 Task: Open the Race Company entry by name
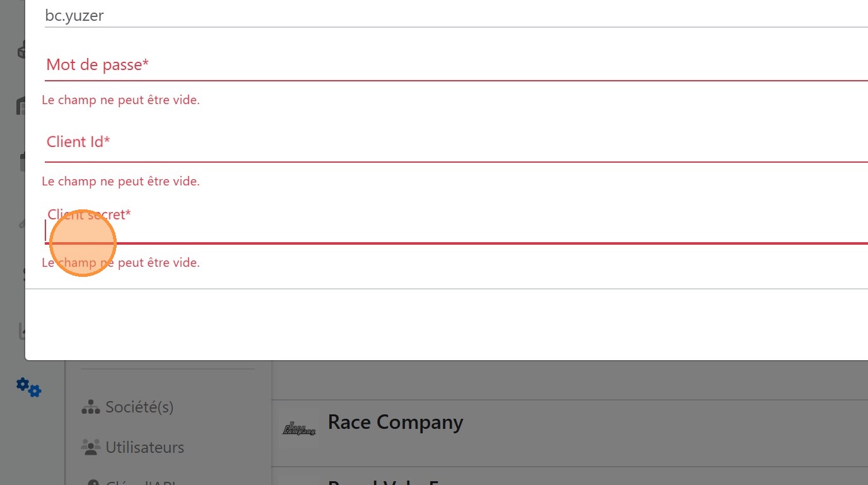tap(396, 422)
